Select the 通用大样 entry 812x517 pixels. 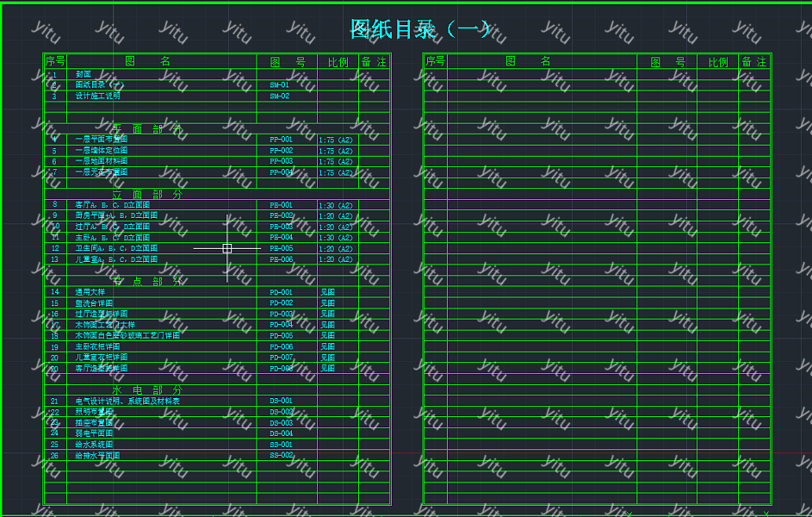tap(89, 292)
